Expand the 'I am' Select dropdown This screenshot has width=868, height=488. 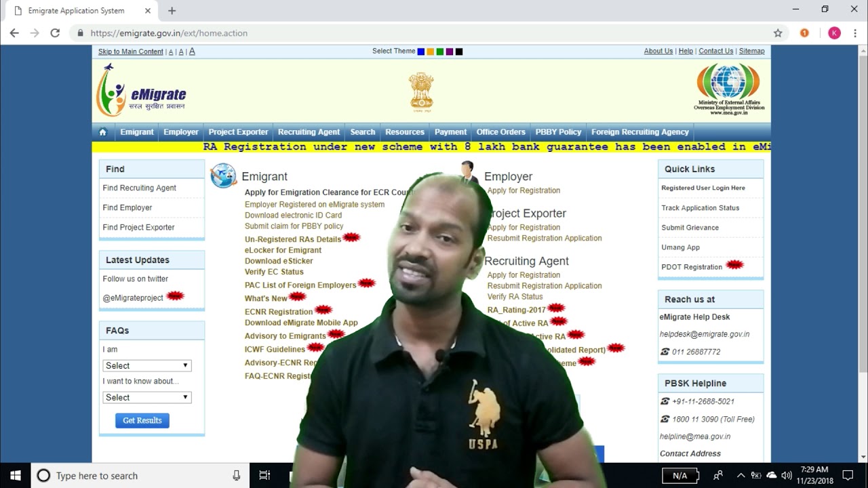click(147, 365)
